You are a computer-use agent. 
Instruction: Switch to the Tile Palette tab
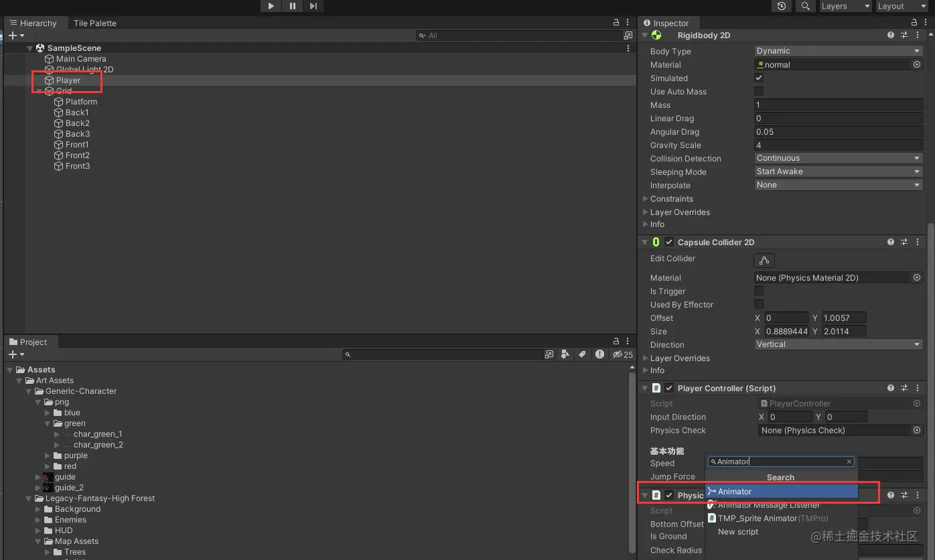point(95,23)
